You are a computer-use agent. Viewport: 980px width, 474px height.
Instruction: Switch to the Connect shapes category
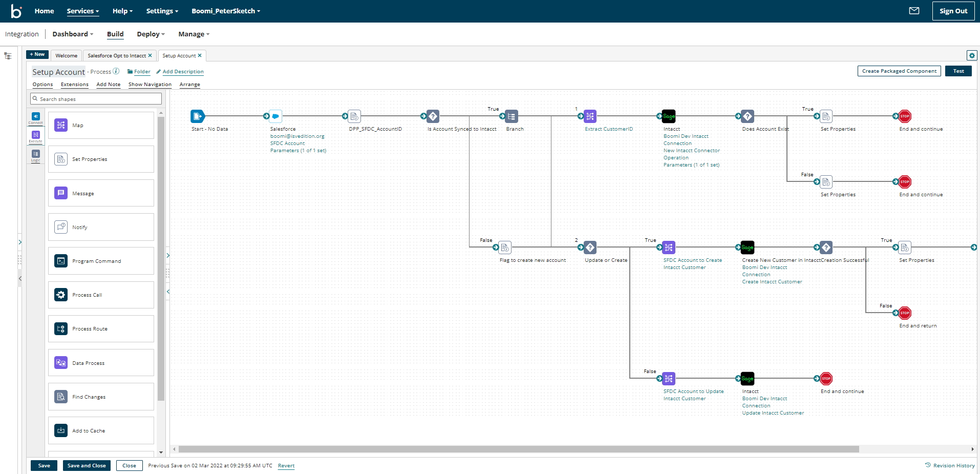point(36,117)
